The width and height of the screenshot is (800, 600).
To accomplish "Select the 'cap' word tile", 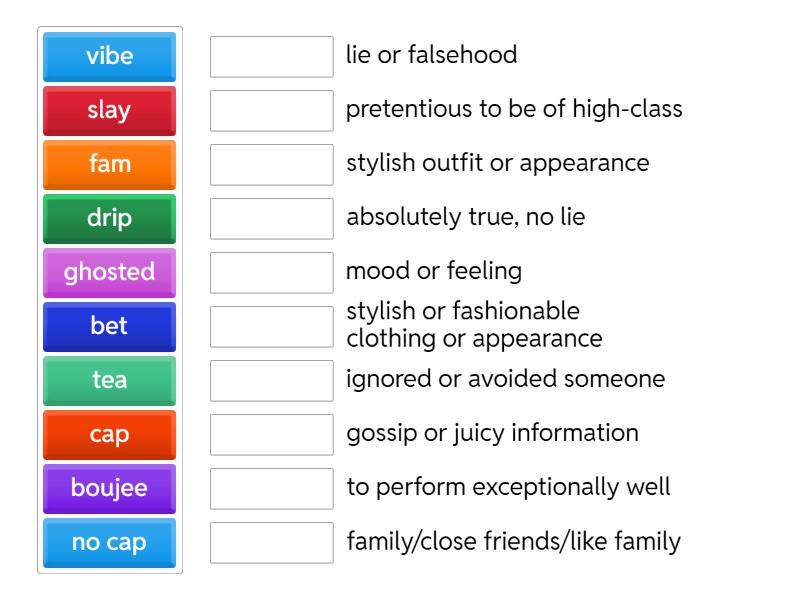I will click(x=108, y=434).
